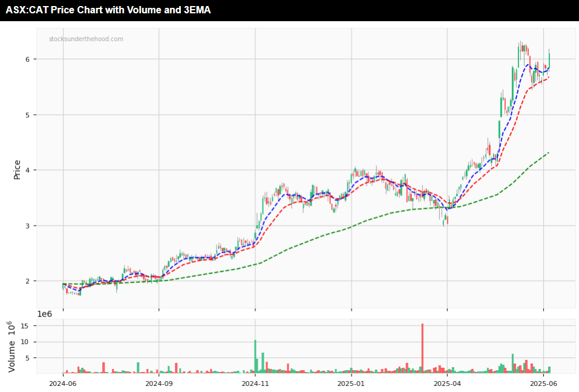Image resolution: width=579 pixels, height=392 pixels.
Task: Click volume tick label 15
Action: (x=25, y=326)
